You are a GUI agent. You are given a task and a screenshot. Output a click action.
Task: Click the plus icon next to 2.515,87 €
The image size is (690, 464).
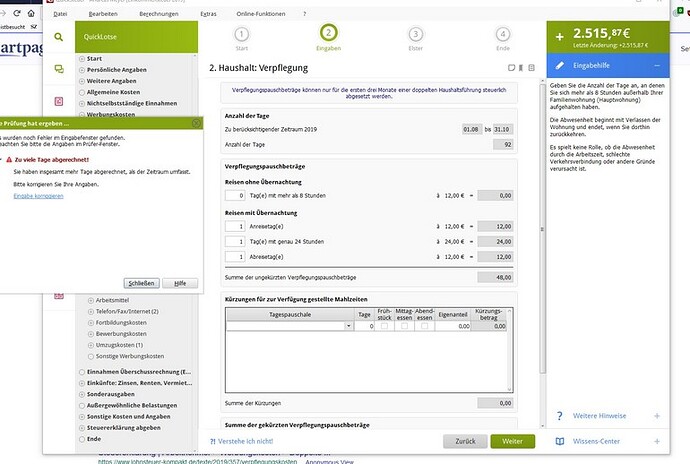tap(559, 37)
